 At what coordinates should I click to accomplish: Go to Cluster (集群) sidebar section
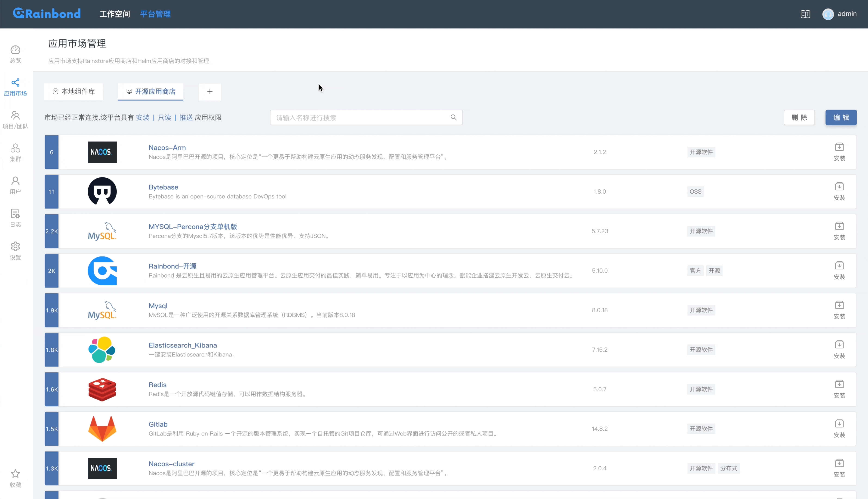[15, 148]
